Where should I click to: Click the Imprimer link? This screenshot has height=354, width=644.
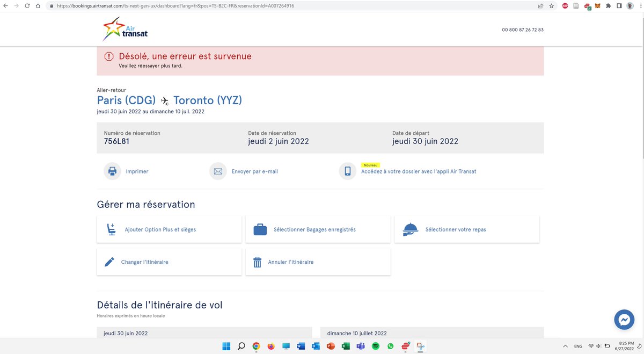click(x=137, y=171)
